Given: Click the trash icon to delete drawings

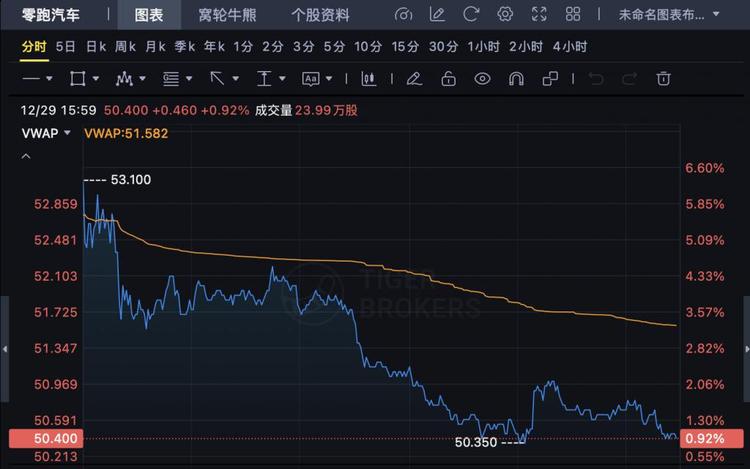Looking at the screenshot, I should (x=663, y=78).
